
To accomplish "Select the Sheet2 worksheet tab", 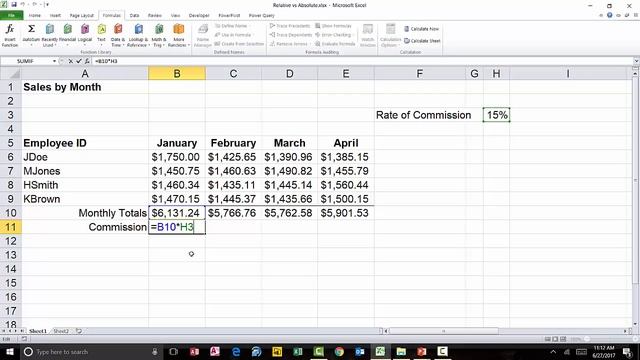I will coord(61,331).
